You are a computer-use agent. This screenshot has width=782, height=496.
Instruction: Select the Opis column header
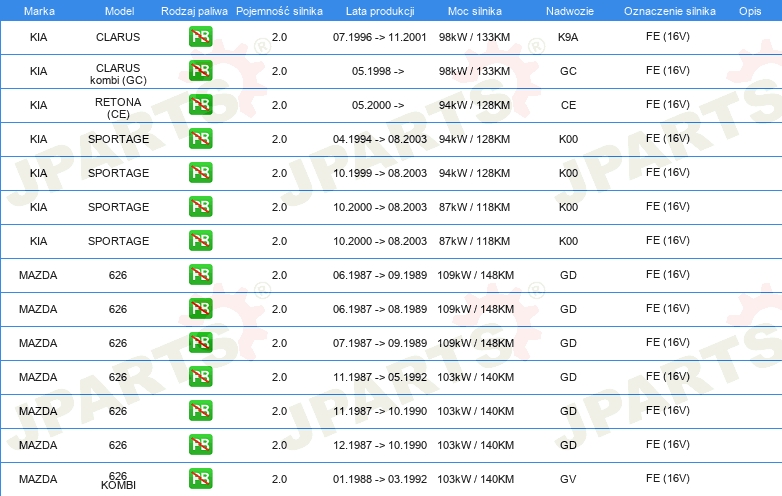[x=749, y=10]
